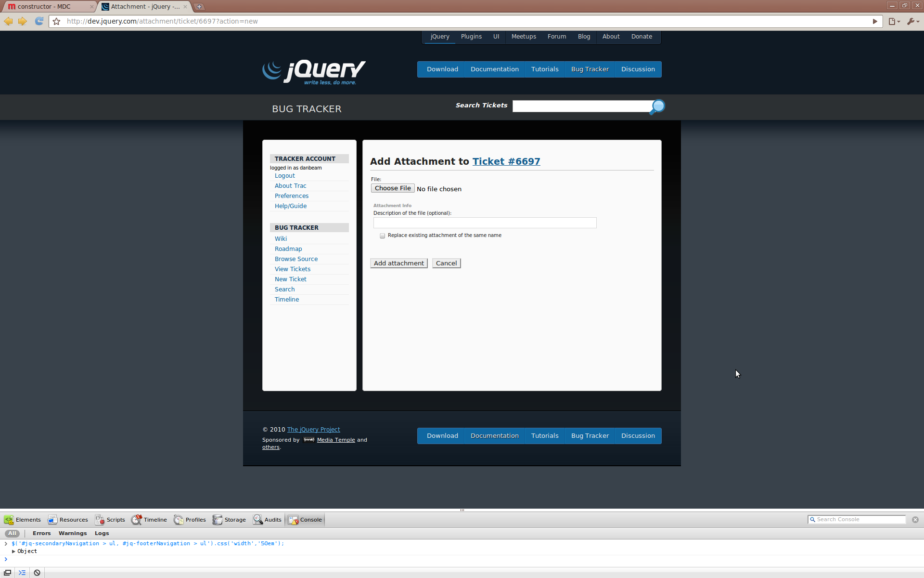
Task: Open the Resources panel in DevTools
Action: pos(68,520)
